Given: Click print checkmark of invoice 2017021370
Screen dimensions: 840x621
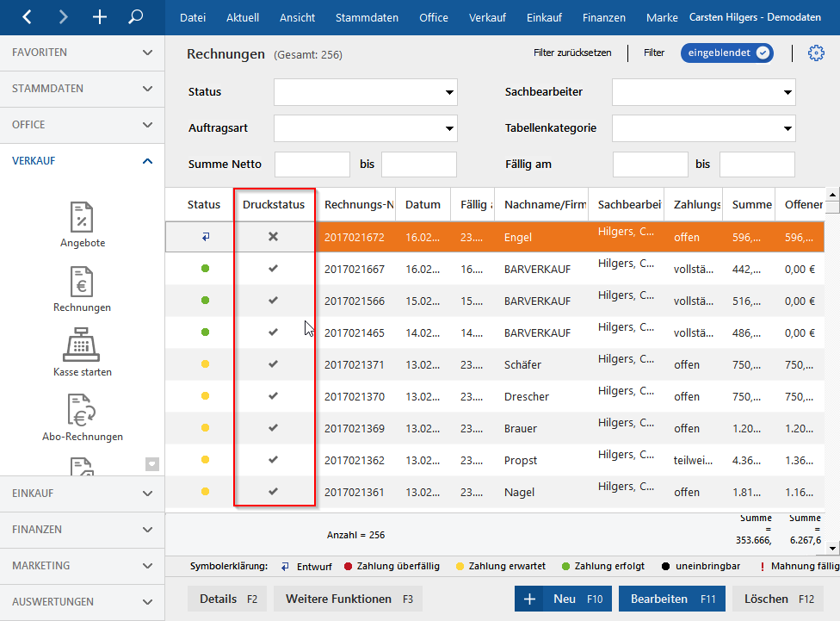Looking at the screenshot, I should 273,395.
